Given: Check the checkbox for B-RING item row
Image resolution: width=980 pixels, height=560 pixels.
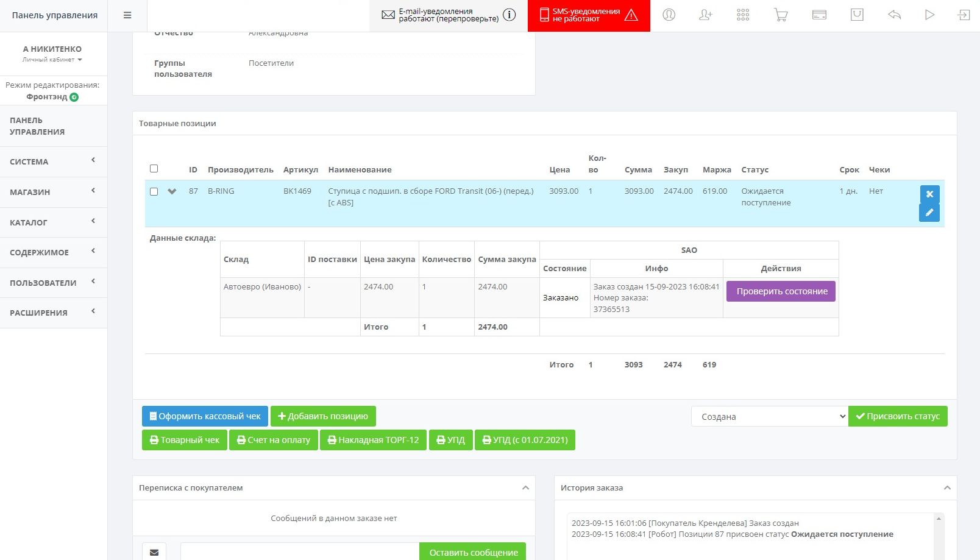Looking at the screenshot, I should 154,191.
